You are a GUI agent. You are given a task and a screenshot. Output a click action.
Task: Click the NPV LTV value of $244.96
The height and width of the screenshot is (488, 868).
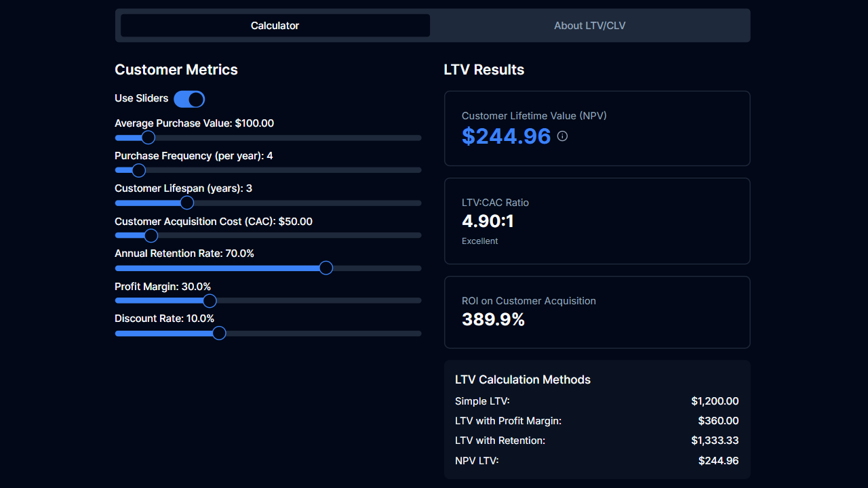click(x=718, y=460)
